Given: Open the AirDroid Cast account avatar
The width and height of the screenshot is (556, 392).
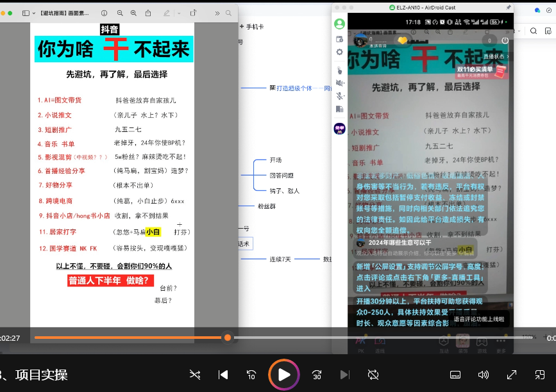Looking at the screenshot, I should (x=339, y=24).
